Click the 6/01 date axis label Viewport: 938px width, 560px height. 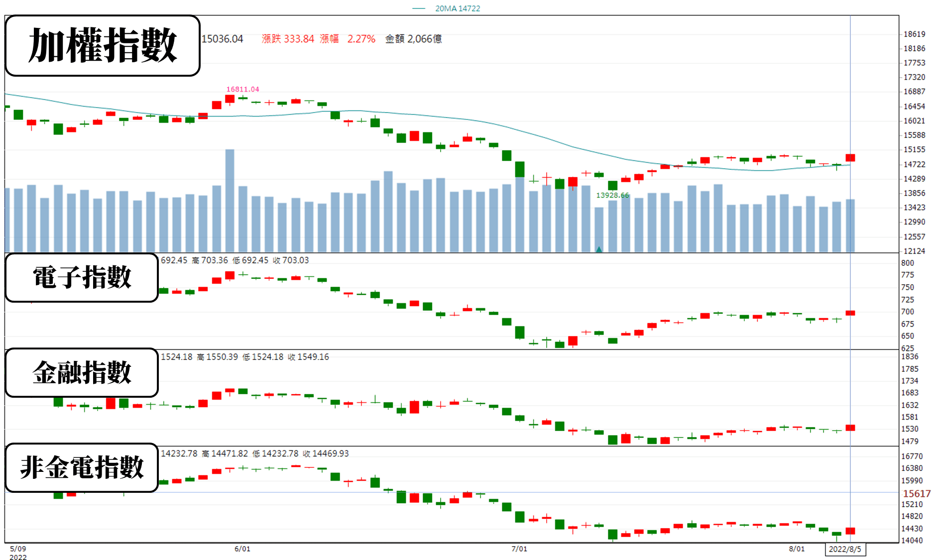(x=242, y=549)
